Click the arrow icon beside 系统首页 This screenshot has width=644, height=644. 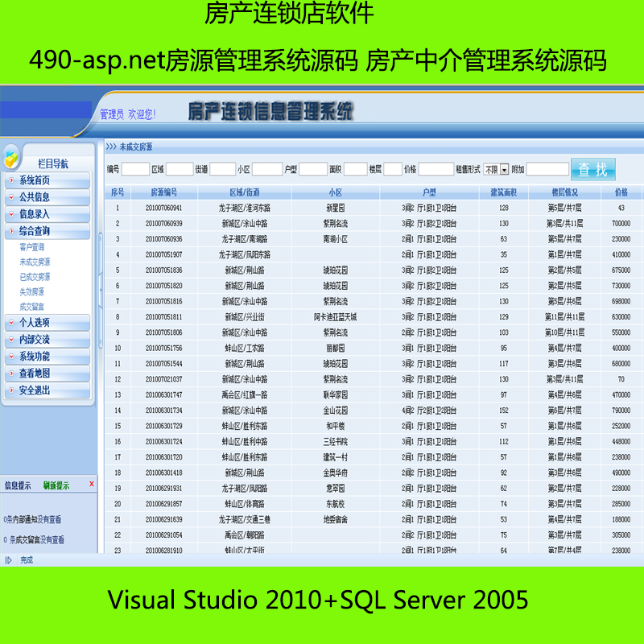11,180
